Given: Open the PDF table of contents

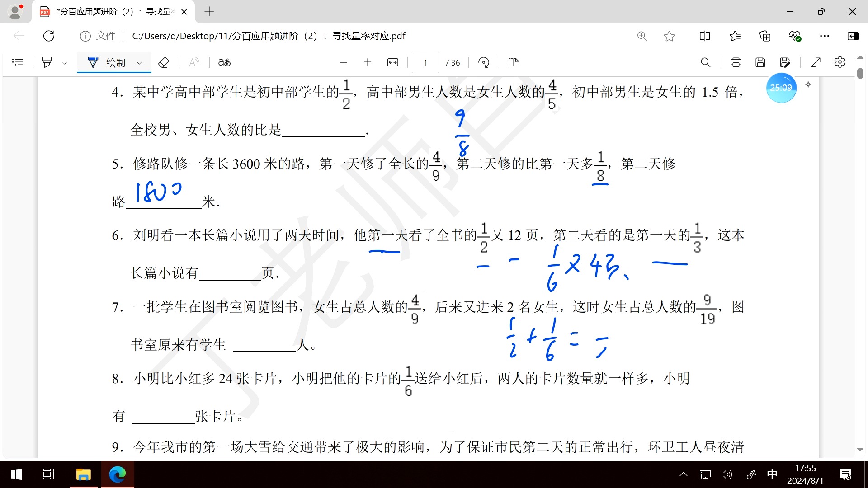Looking at the screenshot, I should (x=18, y=62).
